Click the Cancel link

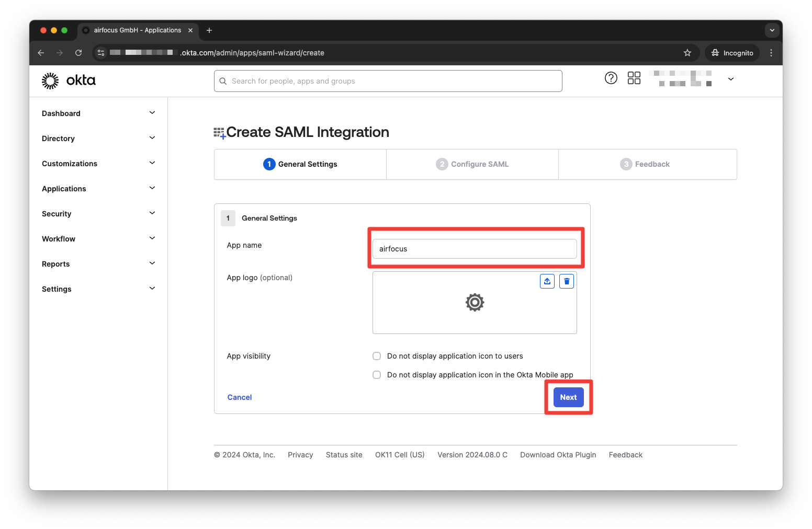point(240,397)
